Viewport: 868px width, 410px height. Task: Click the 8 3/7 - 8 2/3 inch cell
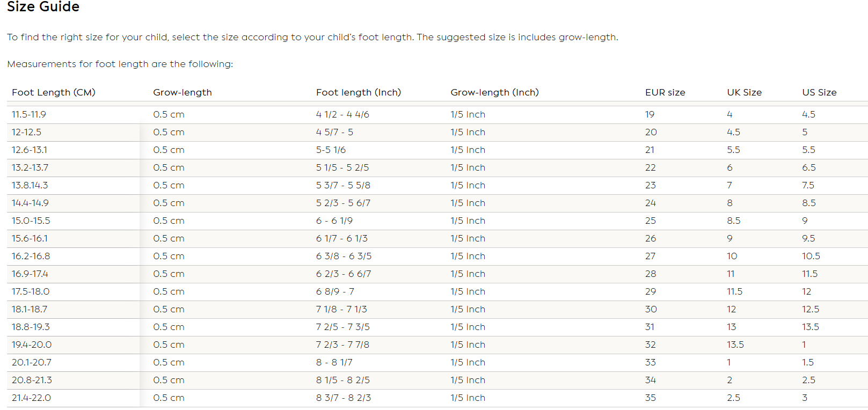(x=344, y=398)
